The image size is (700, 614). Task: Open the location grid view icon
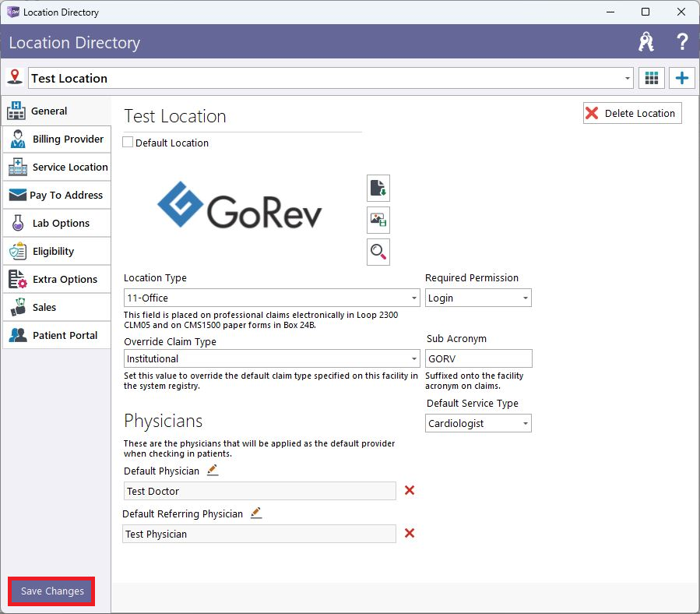(652, 78)
